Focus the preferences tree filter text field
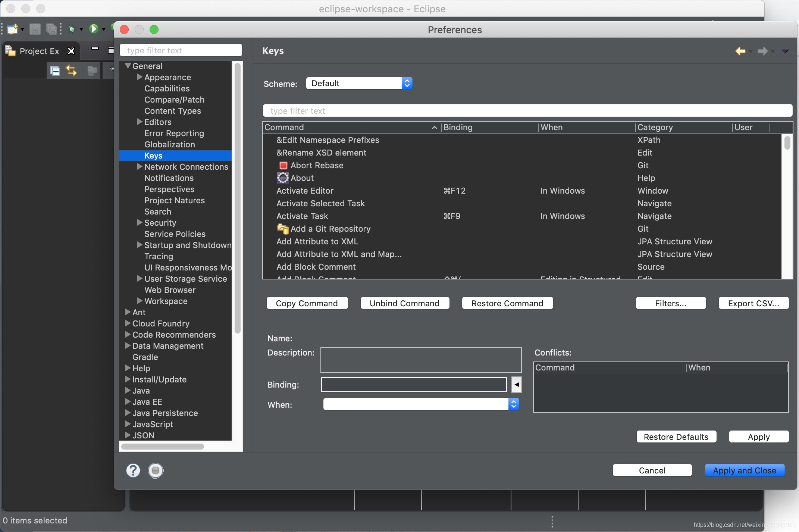The height and width of the screenshot is (532, 799). (x=181, y=50)
